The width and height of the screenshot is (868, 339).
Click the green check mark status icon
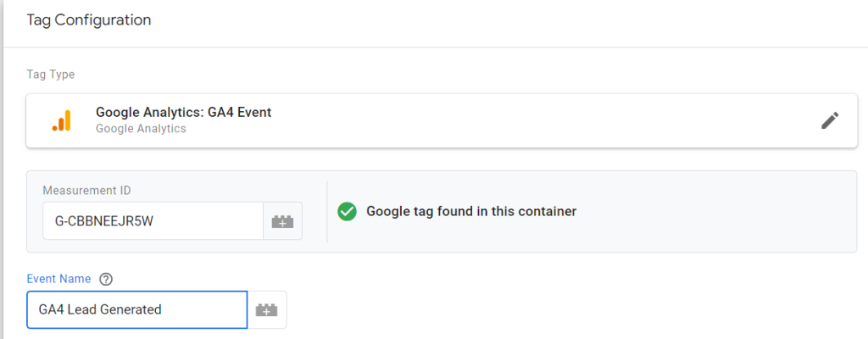pos(347,211)
